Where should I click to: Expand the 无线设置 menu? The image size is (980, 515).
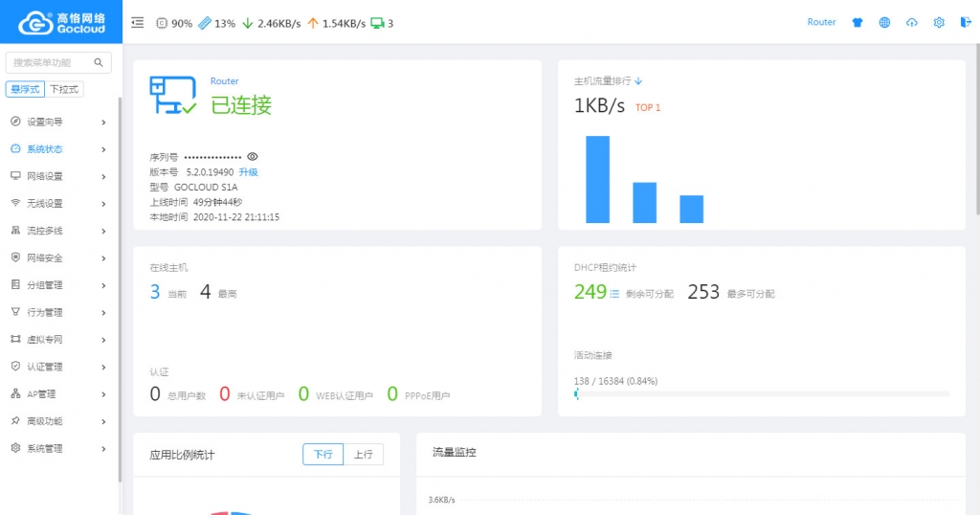pyautogui.click(x=57, y=204)
